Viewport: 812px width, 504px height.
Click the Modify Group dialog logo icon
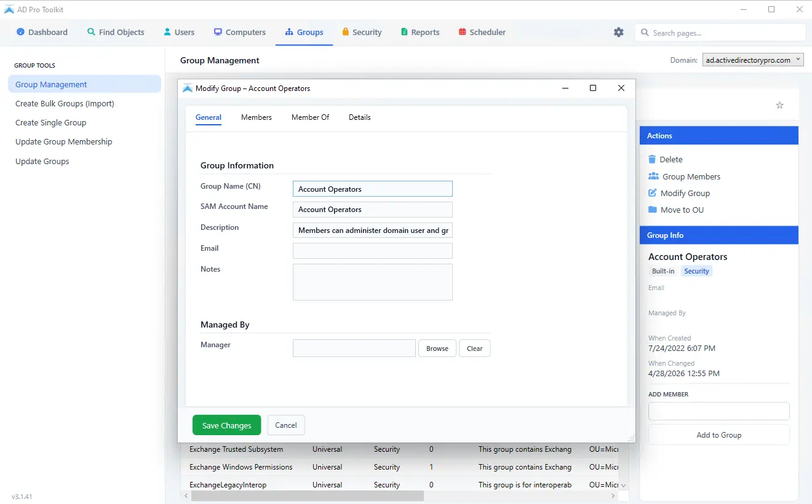point(188,88)
